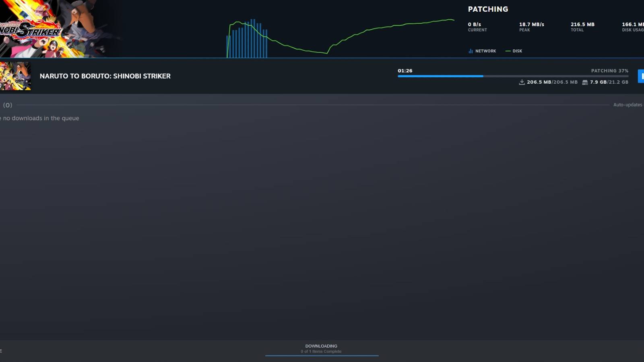Open NARUTO TO BORUTO: SHINOBI STRIKER title
Image resolution: width=644 pixels, height=362 pixels.
coord(105,76)
